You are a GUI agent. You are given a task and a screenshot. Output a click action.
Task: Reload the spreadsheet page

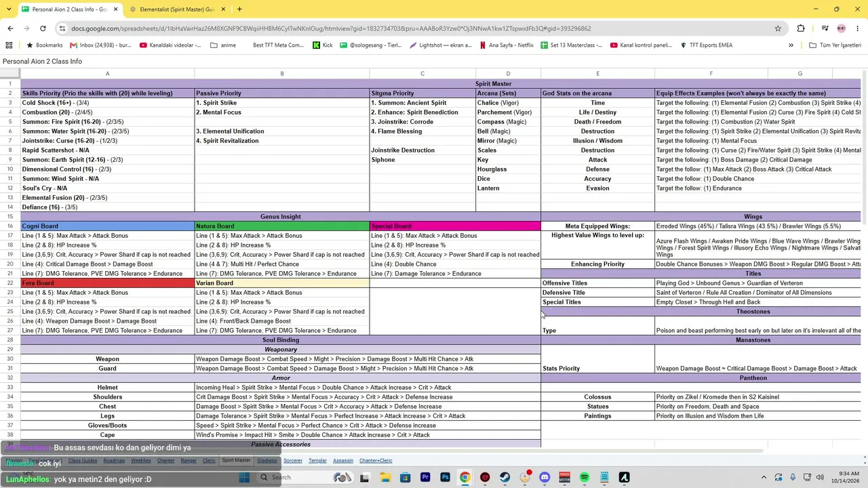[x=43, y=28]
